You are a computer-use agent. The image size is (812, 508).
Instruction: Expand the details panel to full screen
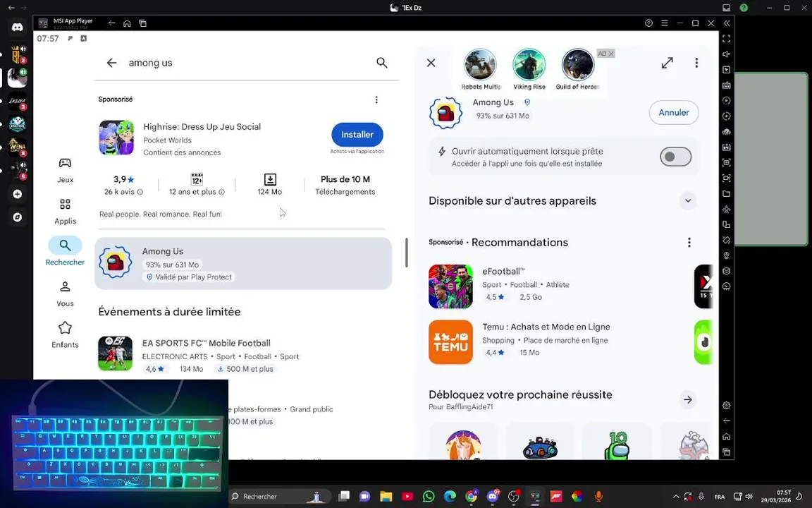667,63
